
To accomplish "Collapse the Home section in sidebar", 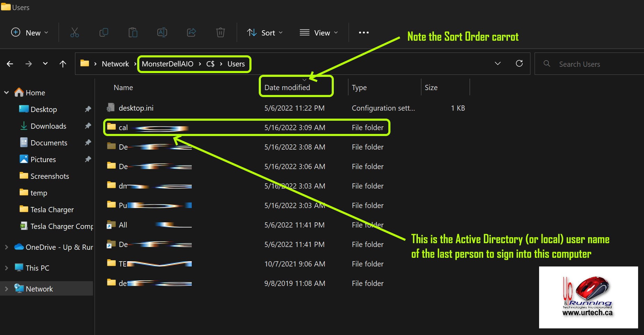I will point(6,93).
